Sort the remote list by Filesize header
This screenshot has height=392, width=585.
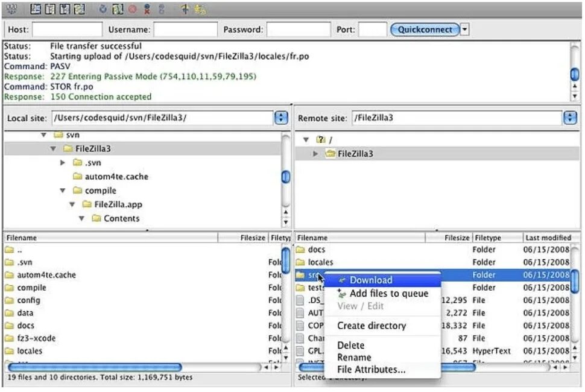coord(449,238)
